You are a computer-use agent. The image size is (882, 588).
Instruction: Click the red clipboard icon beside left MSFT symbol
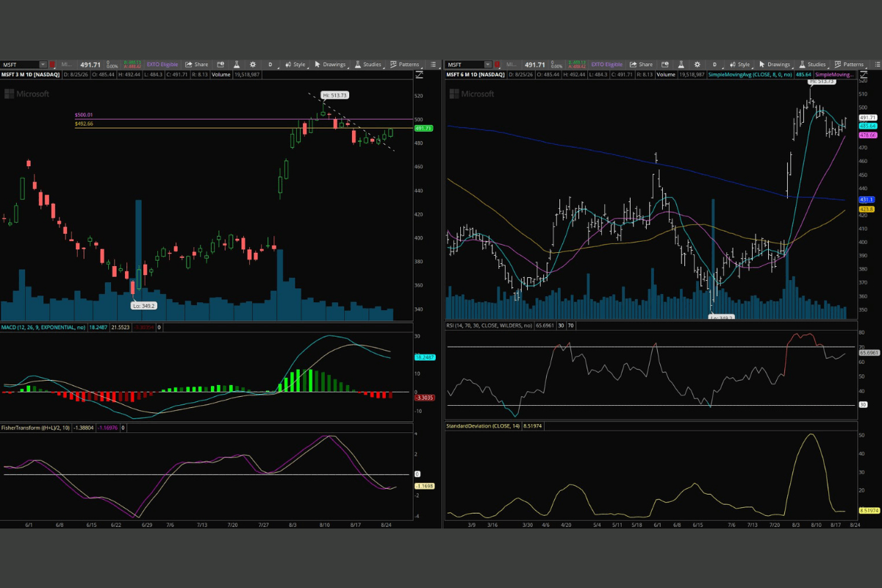(52, 65)
